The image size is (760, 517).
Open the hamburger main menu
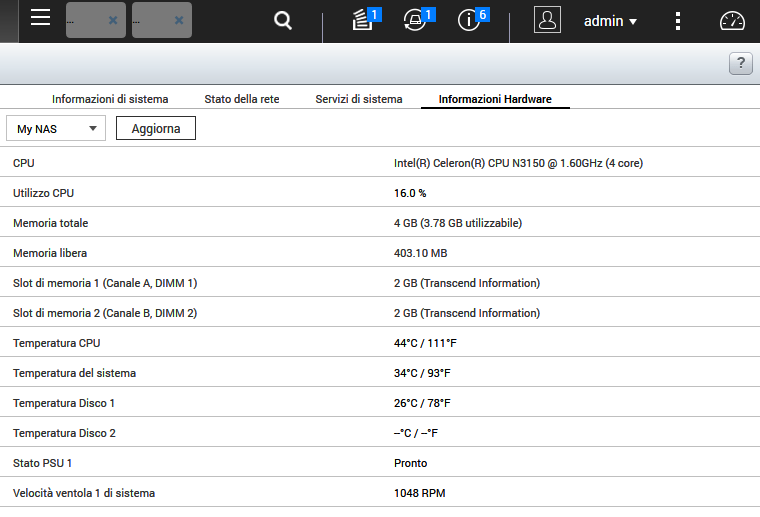[40, 18]
